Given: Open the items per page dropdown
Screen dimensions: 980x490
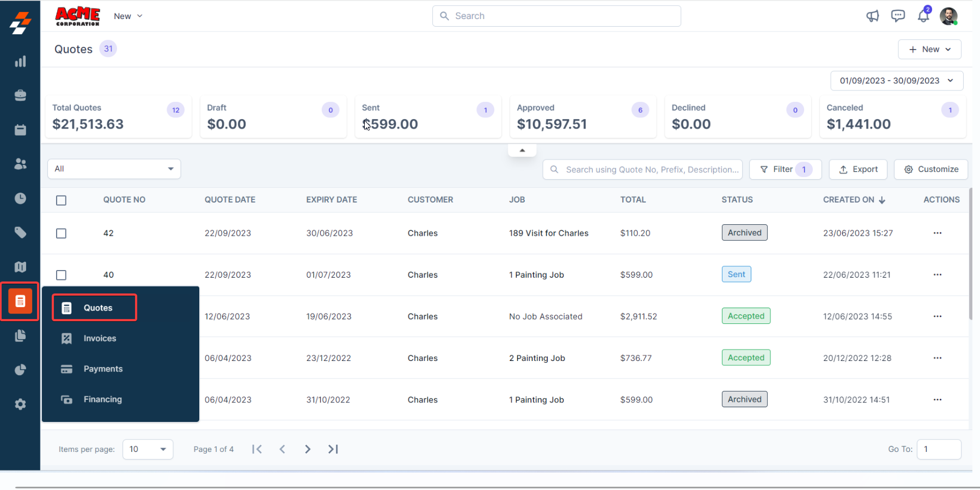Looking at the screenshot, I should point(148,449).
